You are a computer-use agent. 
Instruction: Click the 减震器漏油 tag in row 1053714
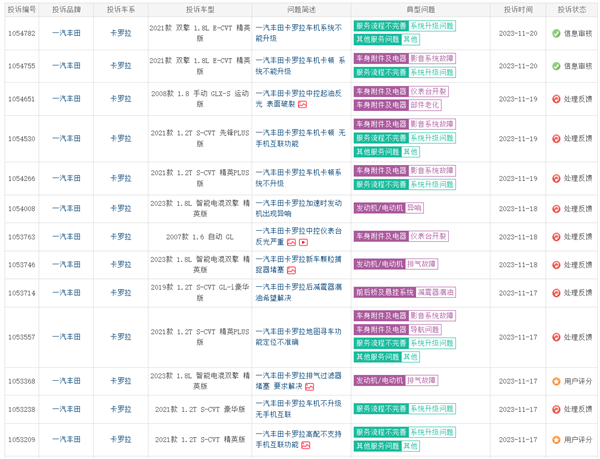[x=436, y=292]
